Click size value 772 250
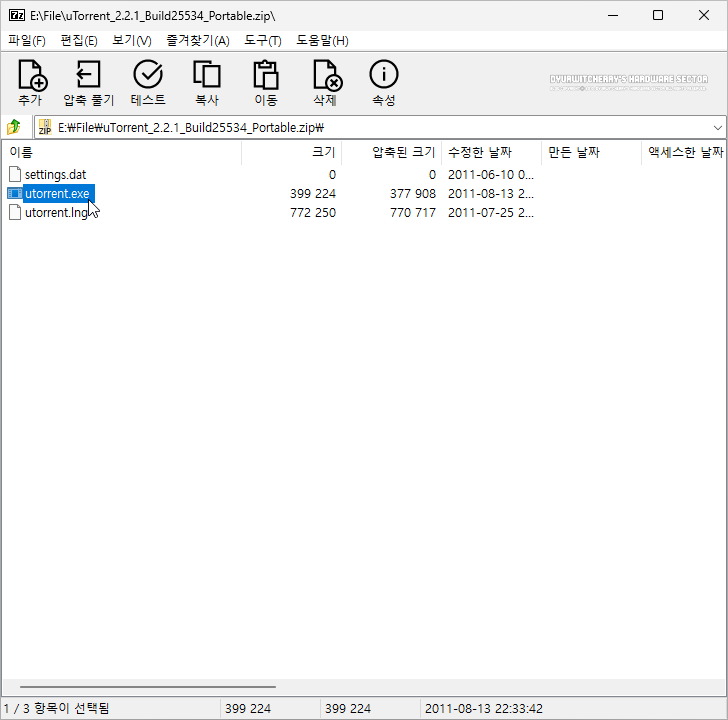The image size is (728, 720). [x=312, y=213]
